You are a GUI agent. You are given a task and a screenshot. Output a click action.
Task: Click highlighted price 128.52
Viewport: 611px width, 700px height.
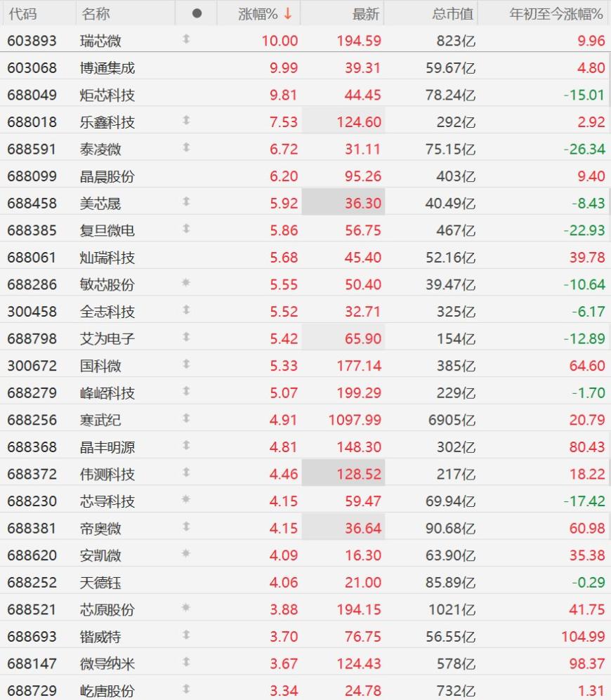coord(359,474)
